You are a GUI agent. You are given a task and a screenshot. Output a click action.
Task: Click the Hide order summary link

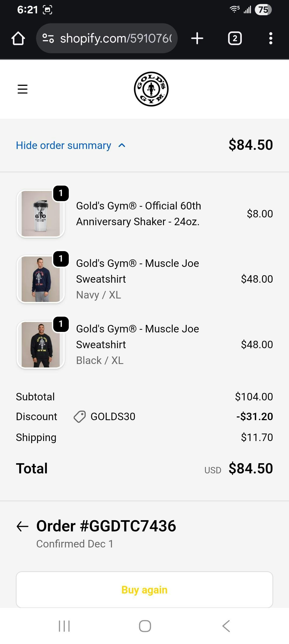[63, 145]
